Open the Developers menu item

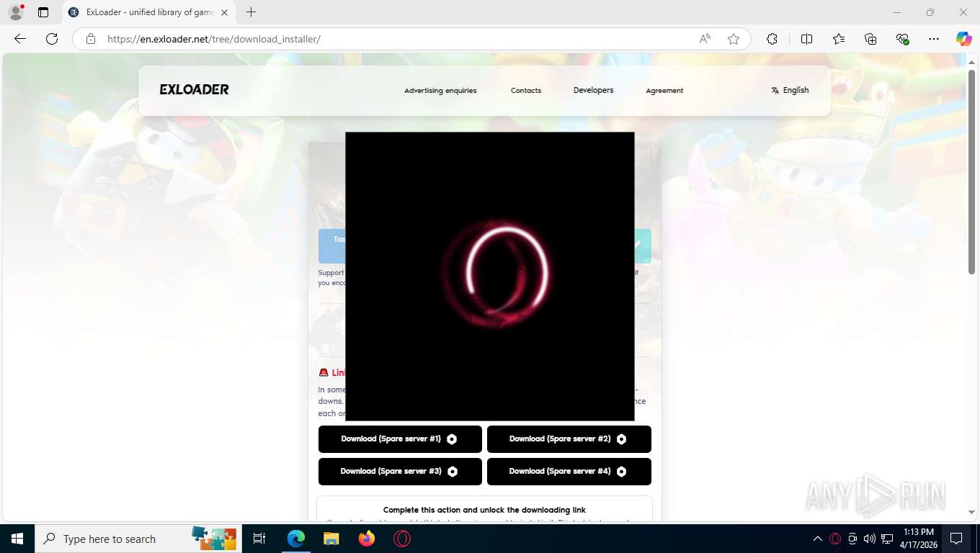[x=593, y=90]
